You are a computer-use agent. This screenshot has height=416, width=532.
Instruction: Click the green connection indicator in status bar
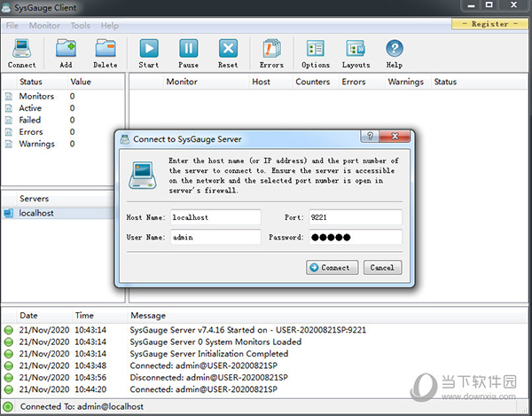click(8, 406)
